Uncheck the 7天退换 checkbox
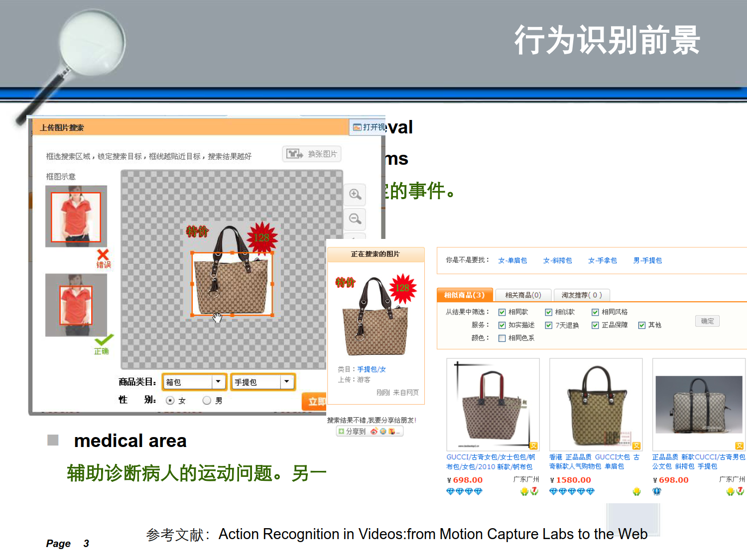747x560 pixels. pos(549,325)
